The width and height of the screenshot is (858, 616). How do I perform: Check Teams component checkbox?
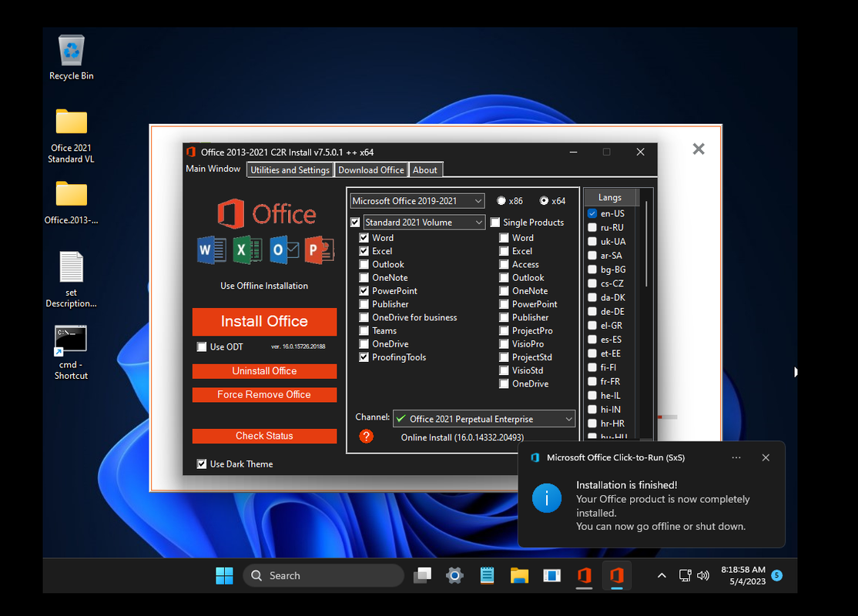pyautogui.click(x=364, y=330)
